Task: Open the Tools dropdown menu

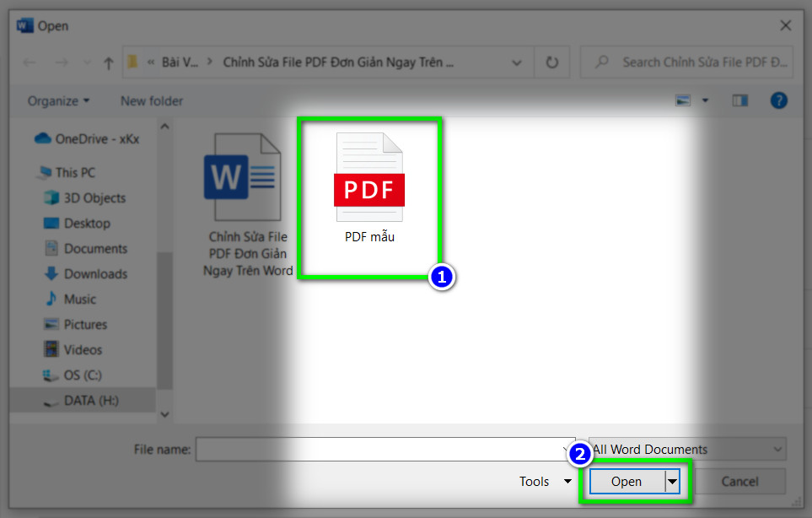Action: click(546, 481)
